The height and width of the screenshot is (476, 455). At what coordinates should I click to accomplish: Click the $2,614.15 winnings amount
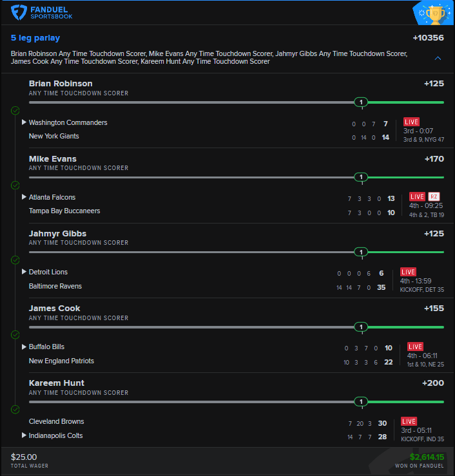coord(427,457)
